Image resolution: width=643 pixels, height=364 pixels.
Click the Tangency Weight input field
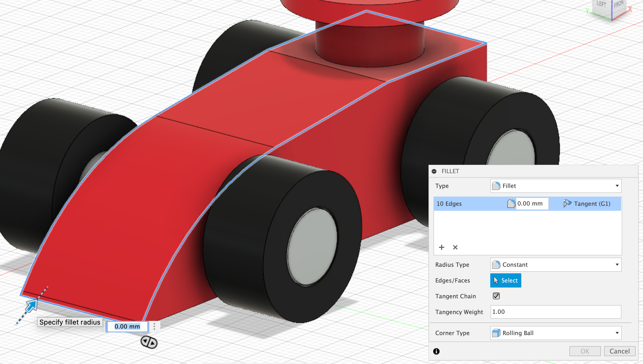556,312
